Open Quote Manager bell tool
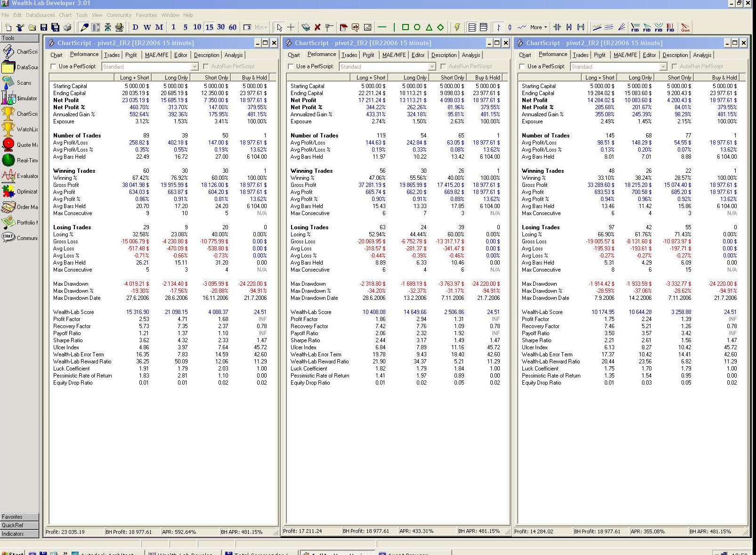Image resolution: width=756 pixels, height=555 pixels. point(19,145)
